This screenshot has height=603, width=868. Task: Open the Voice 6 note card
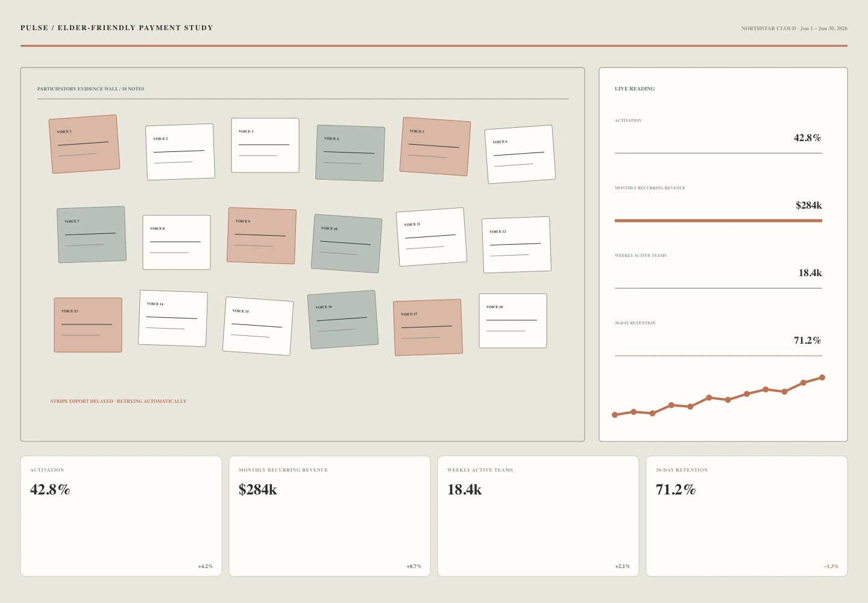(520, 154)
